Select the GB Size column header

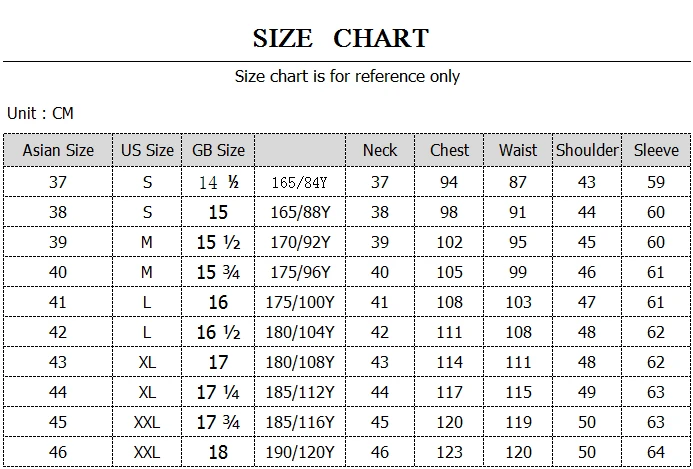point(218,150)
